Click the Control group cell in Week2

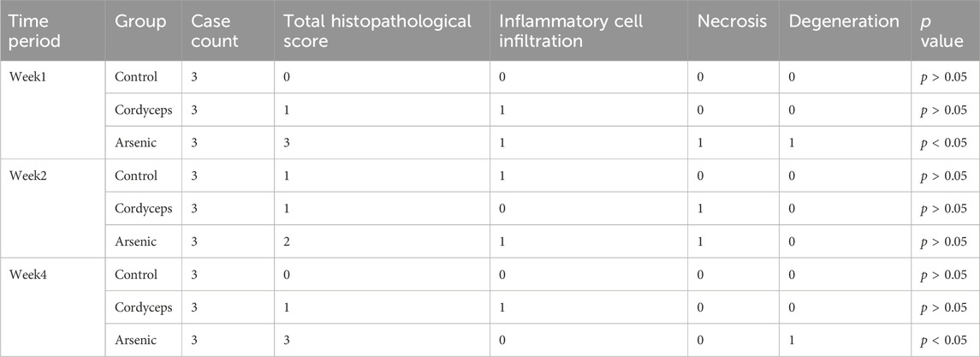[136, 176]
